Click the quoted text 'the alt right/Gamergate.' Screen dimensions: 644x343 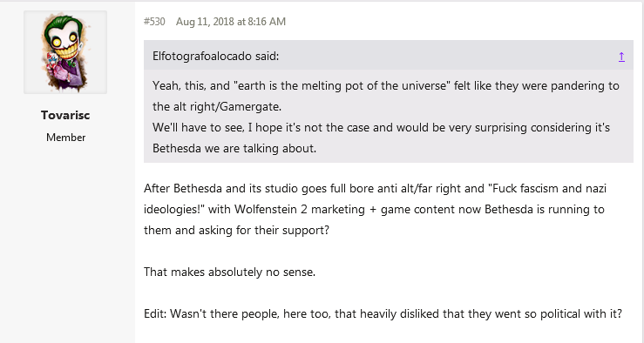(217, 107)
